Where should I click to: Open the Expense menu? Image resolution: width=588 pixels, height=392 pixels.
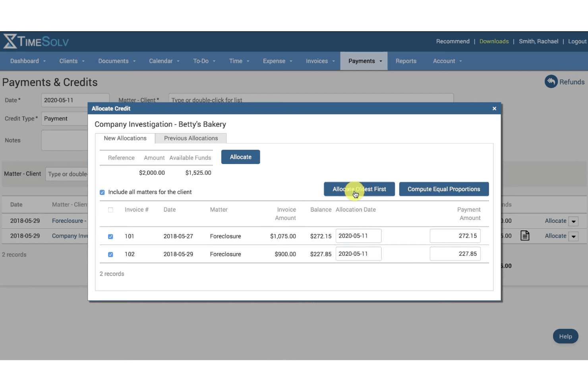tap(277, 61)
